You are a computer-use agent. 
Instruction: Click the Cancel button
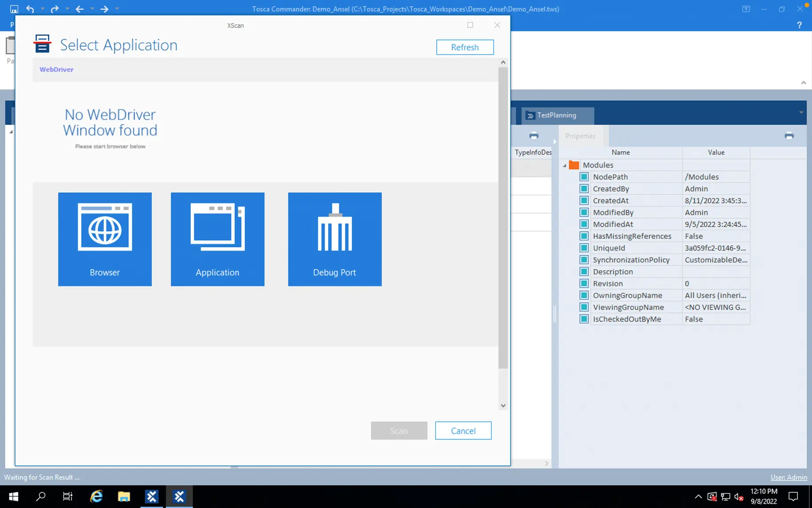[463, 431]
